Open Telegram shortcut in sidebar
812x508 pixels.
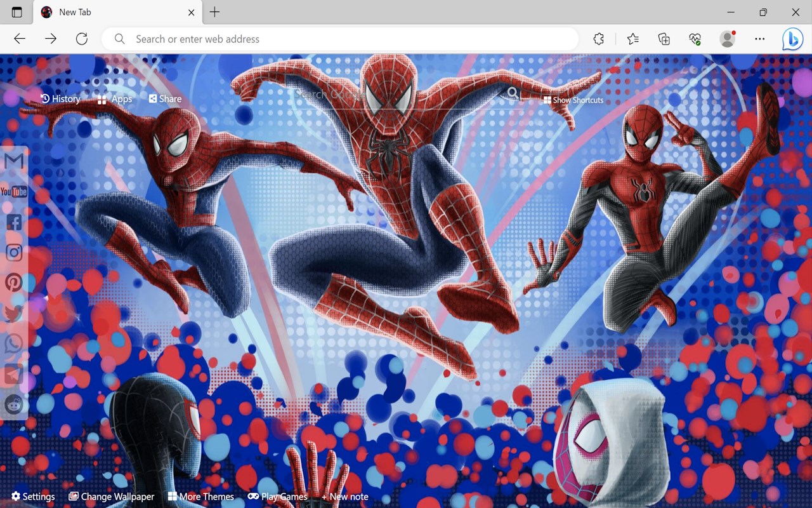[x=14, y=374]
